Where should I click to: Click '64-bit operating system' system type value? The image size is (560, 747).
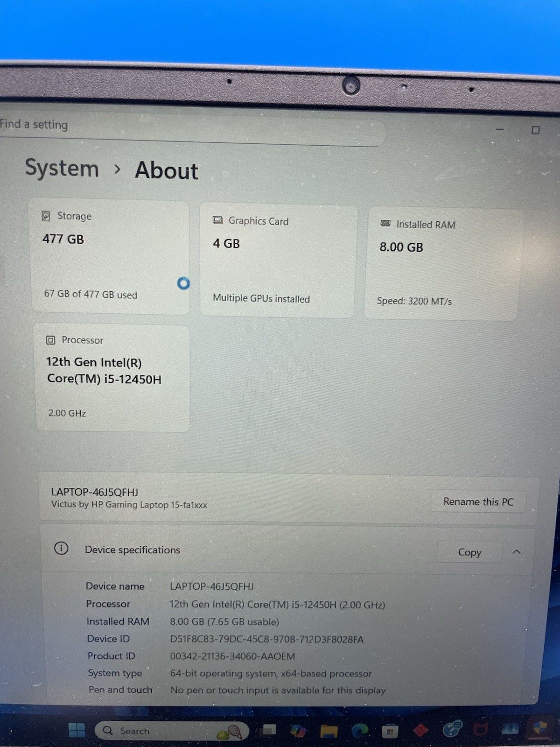pyautogui.click(x=271, y=674)
